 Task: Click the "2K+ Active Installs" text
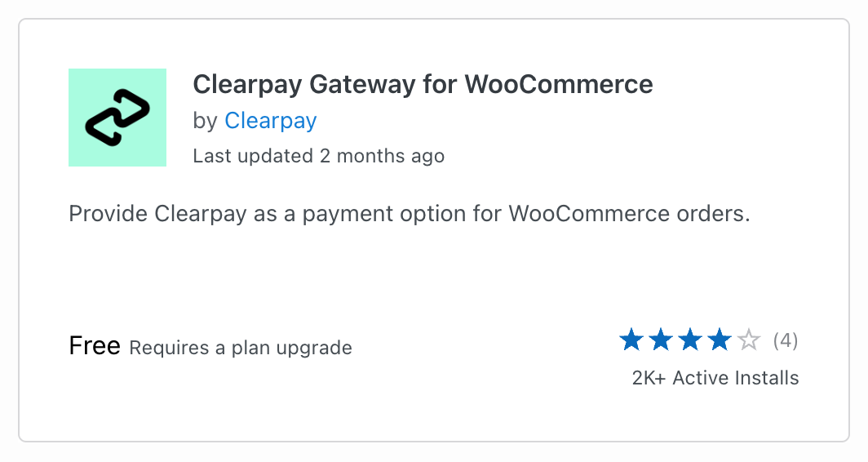coord(715,378)
